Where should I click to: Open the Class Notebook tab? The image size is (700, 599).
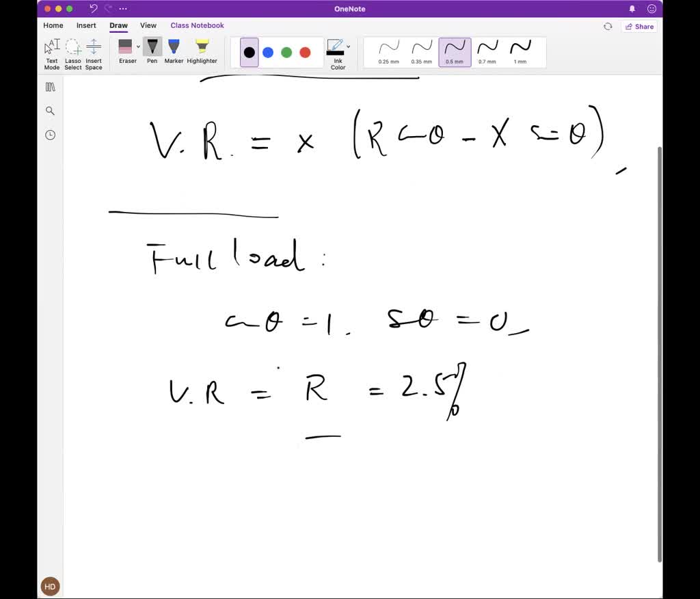(x=197, y=25)
